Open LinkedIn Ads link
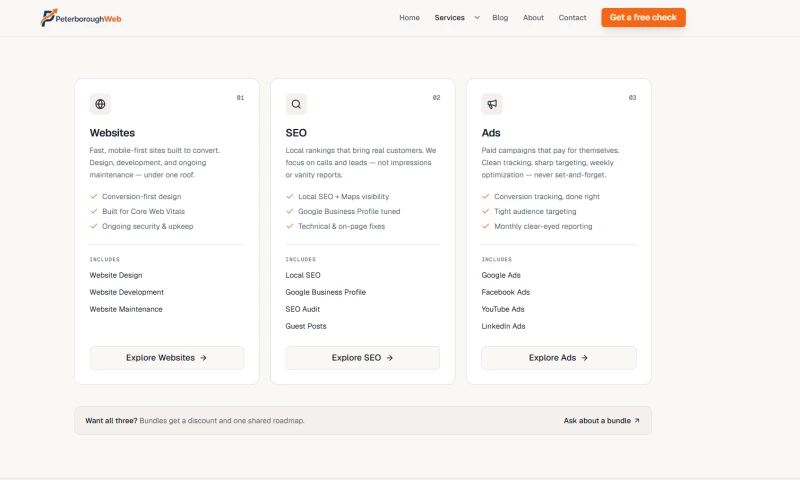 503,326
